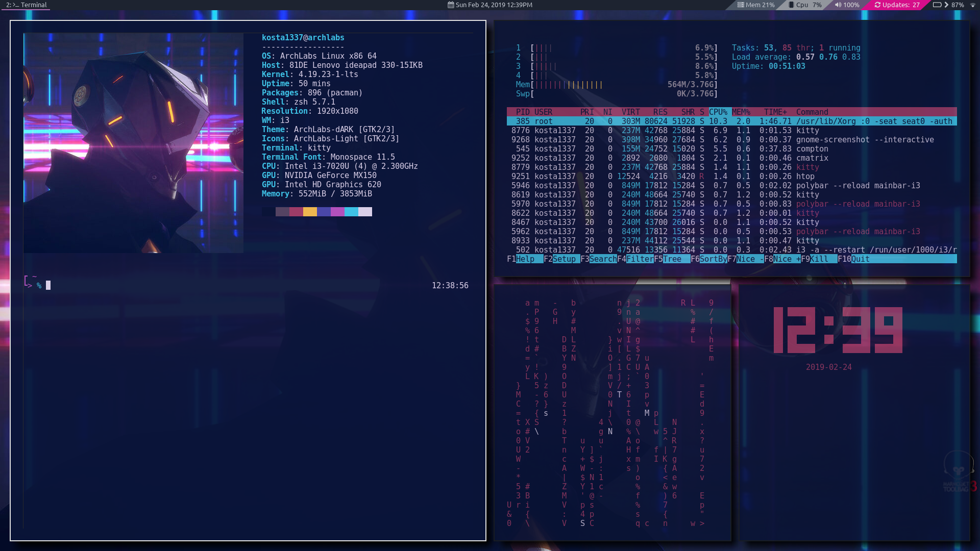980x551 pixels.
Task: Click the CPU core 1 usage meter
Action: [x=617, y=48]
